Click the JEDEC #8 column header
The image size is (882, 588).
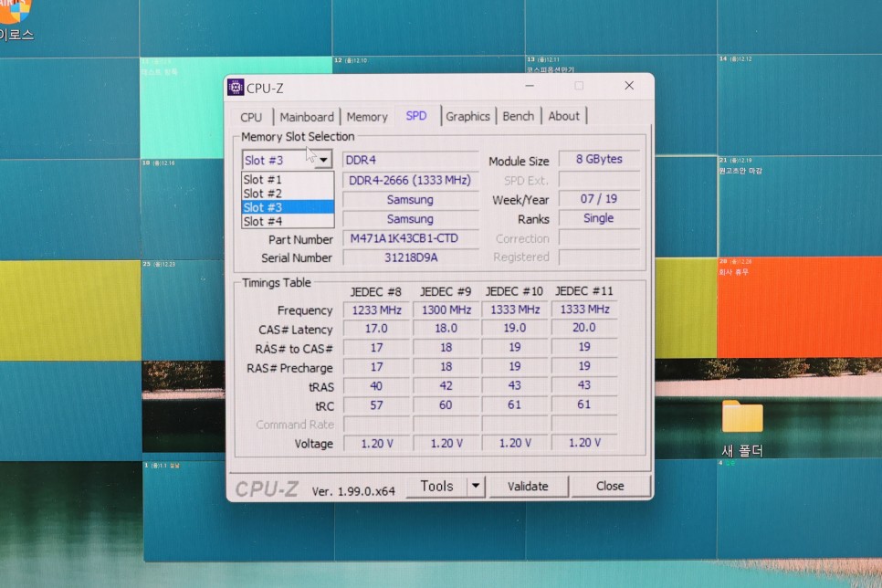(x=376, y=291)
